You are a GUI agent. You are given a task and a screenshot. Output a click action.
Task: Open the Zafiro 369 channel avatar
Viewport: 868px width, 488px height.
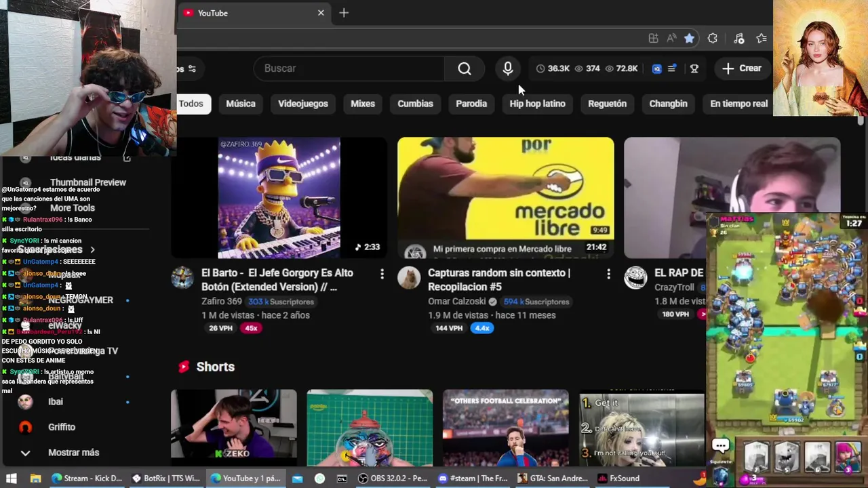pyautogui.click(x=182, y=278)
